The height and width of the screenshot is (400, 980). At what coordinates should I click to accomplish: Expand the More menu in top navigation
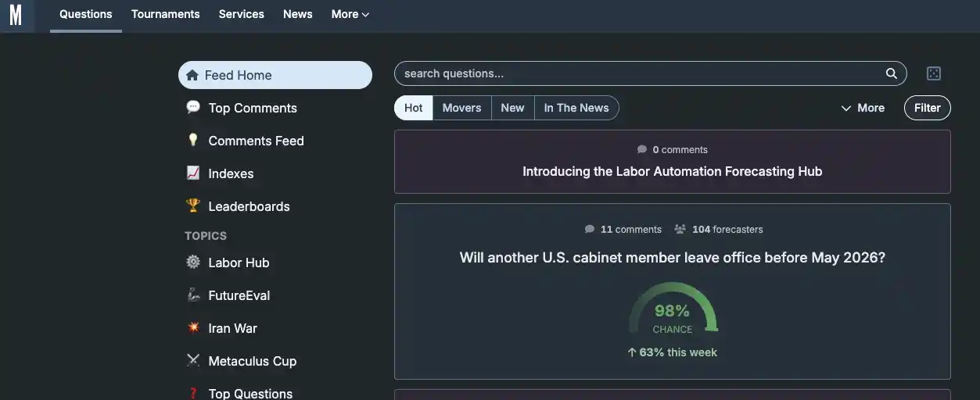pyautogui.click(x=350, y=14)
